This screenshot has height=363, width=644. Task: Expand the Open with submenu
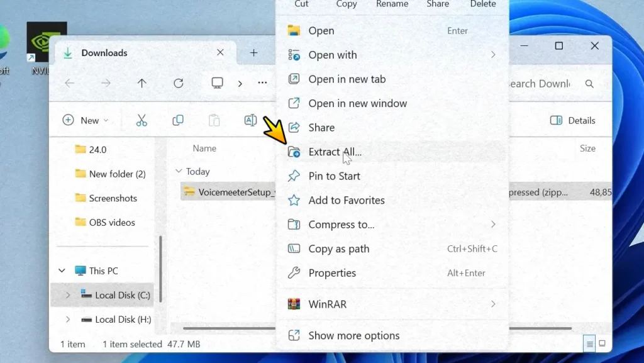click(392, 55)
